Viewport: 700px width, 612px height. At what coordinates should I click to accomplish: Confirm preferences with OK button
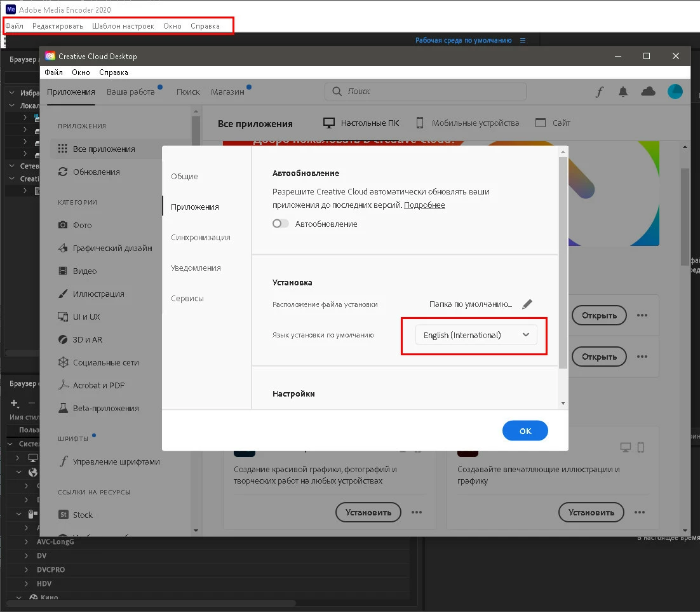click(525, 431)
